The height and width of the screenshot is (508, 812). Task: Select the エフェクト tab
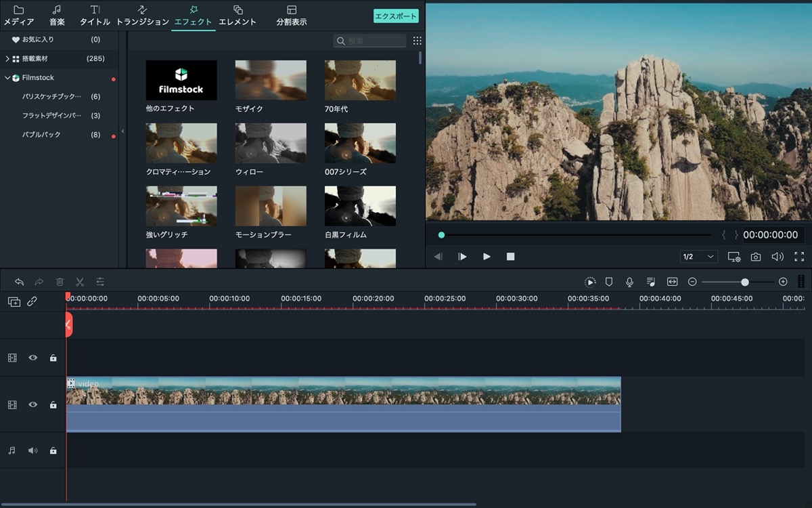(x=193, y=16)
